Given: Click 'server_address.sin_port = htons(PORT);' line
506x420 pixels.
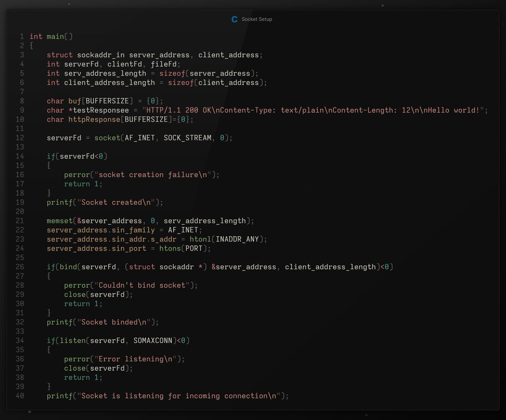Looking at the screenshot, I should tap(129, 249).
